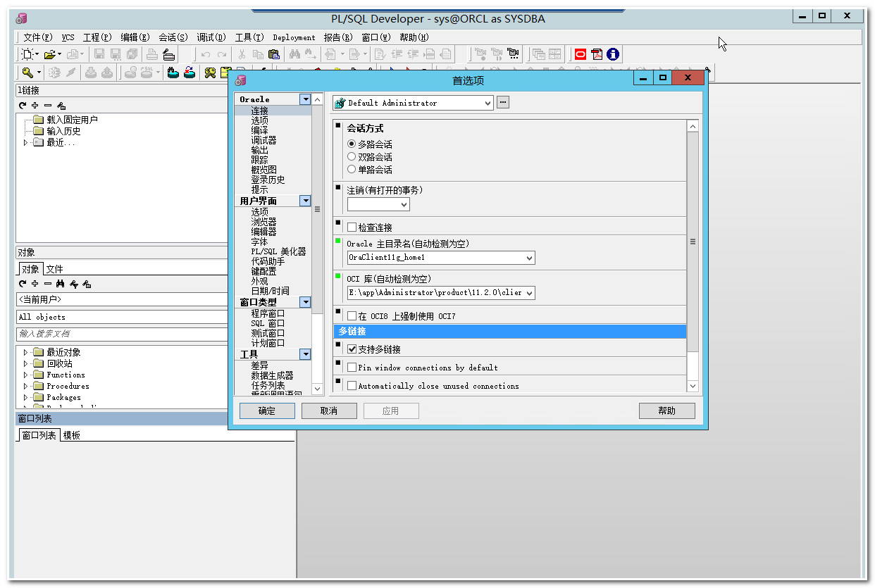The width and height of the screenshot is (875, 588).
Task: Click the red Oracle logo toolbar icon
Action: tap(581, 54)
